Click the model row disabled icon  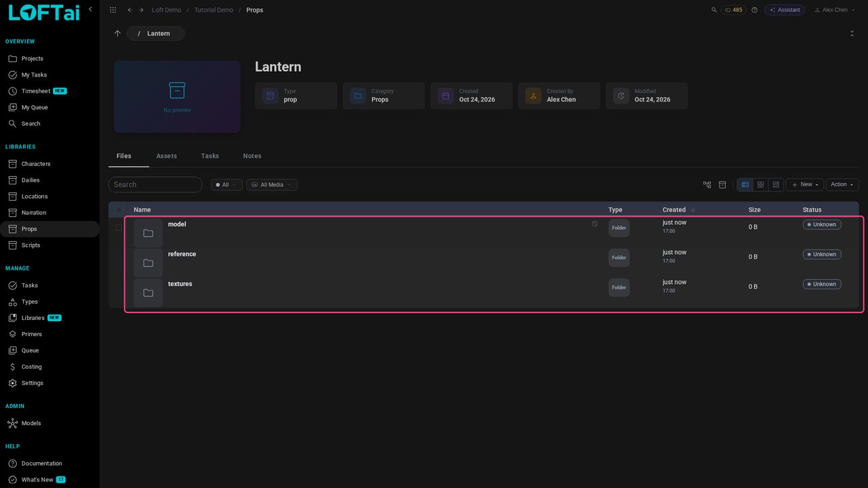point(595,224)
